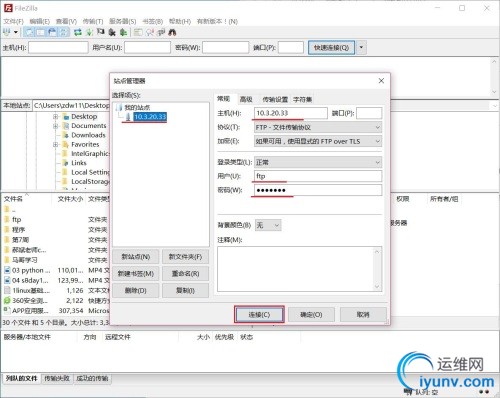Viewport: 500px width, 398px height.
Task: Open the directory listing filters icon
Action: (x=138, y=32)
